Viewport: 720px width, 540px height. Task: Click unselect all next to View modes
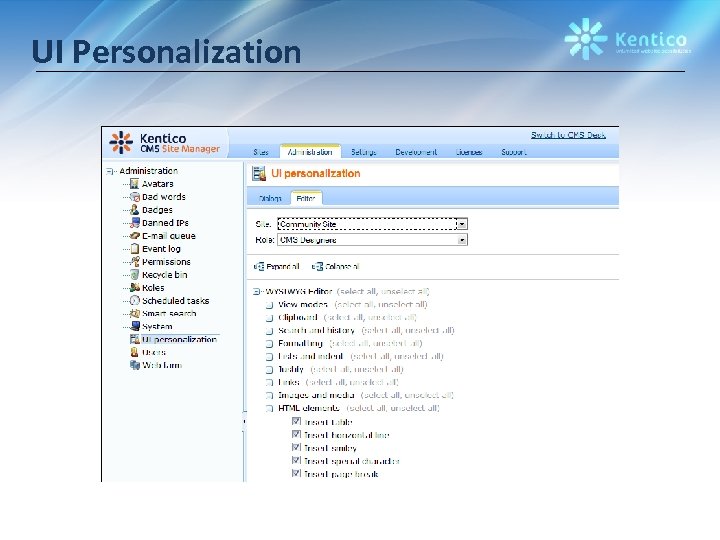402,304
